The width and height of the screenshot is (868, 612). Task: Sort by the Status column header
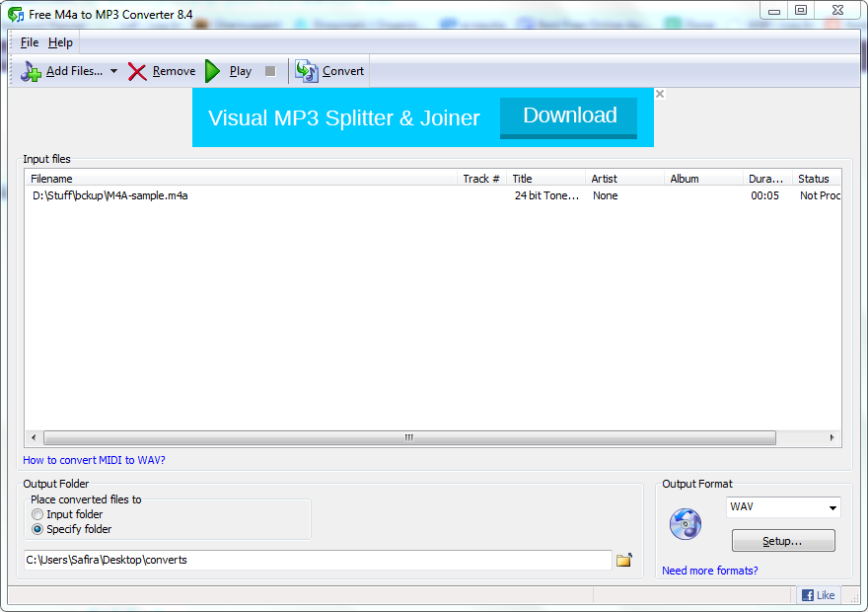coord(817,179)
